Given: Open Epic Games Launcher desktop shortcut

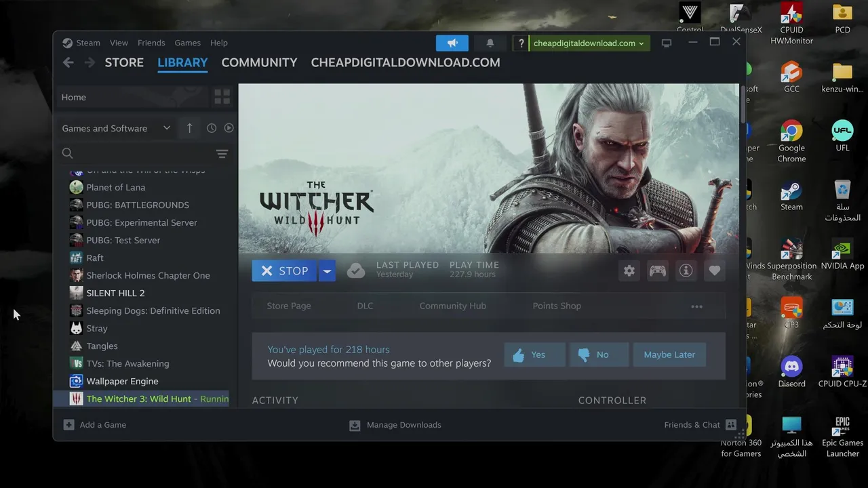Looking at the screenshot, I should (x=842, y=437).
